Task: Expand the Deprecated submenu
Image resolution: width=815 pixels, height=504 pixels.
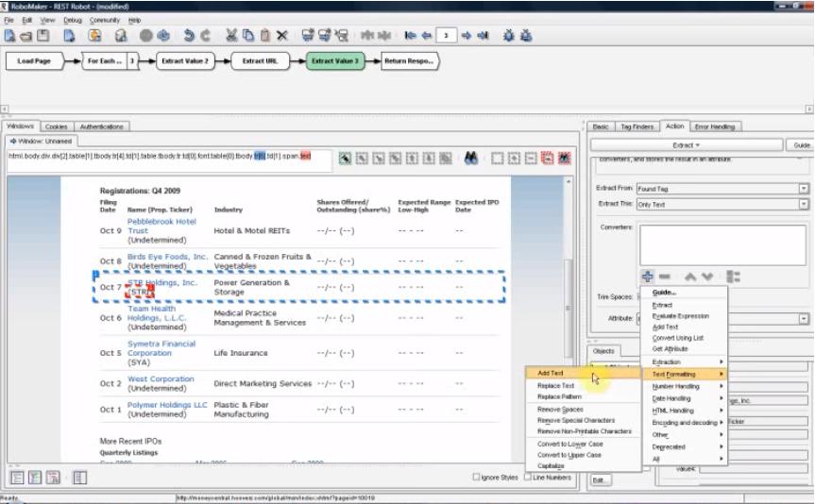Action: click(x=685, y=446)
